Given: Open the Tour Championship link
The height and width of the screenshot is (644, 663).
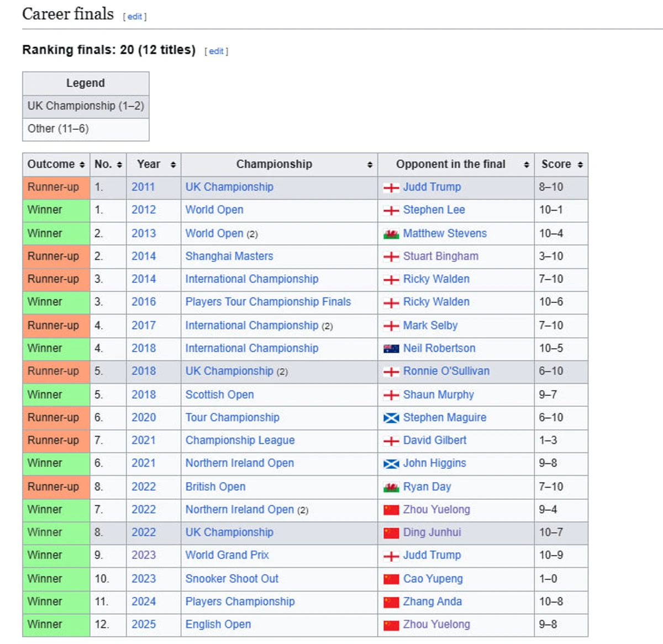Looking at the screenshot, I should coord(233,417).
